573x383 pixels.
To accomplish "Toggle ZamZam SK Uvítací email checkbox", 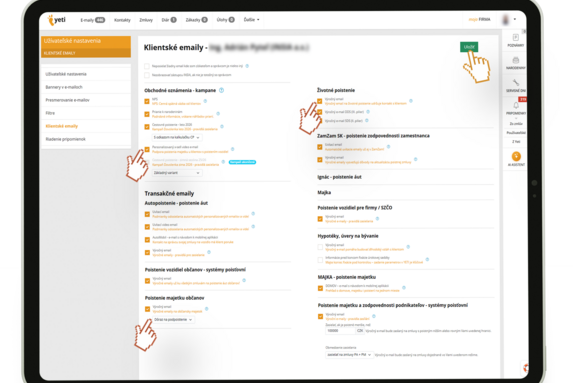I will [x=320, y=147].
